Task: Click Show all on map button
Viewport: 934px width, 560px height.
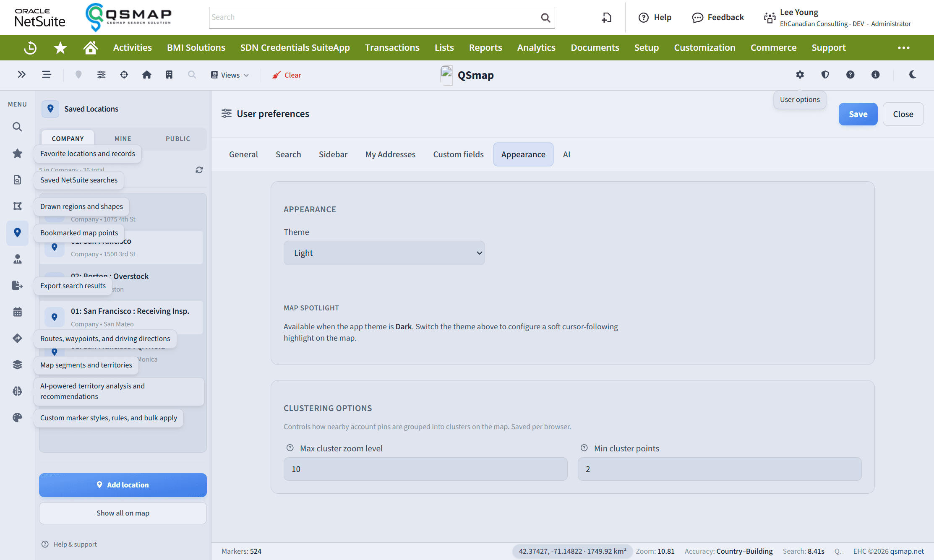Action: (x=123, y=513)
